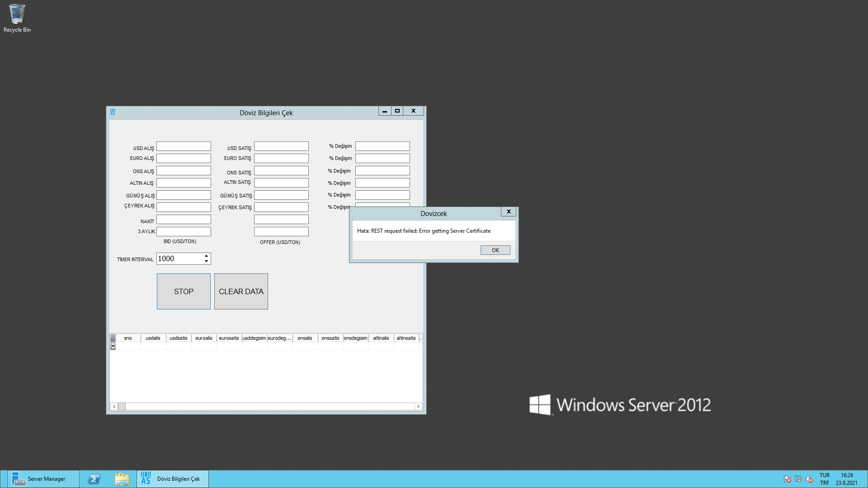Click the usdalis column header
Screen dimensions: 868x488
coord(153,338)
